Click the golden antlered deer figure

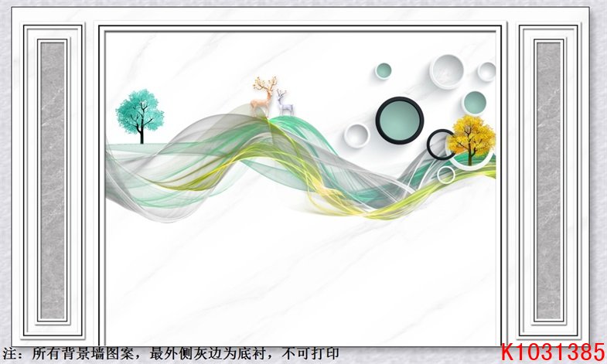(264, 97)
